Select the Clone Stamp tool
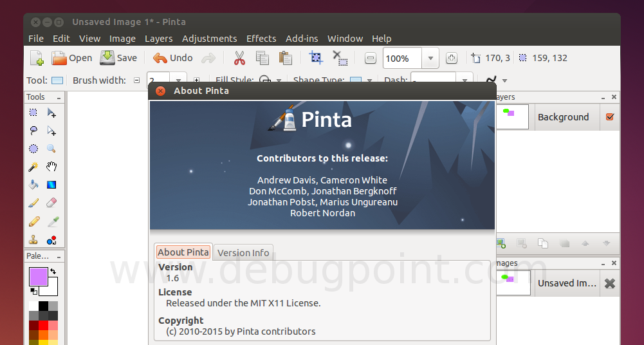644x345 pixels. (33, 240)
